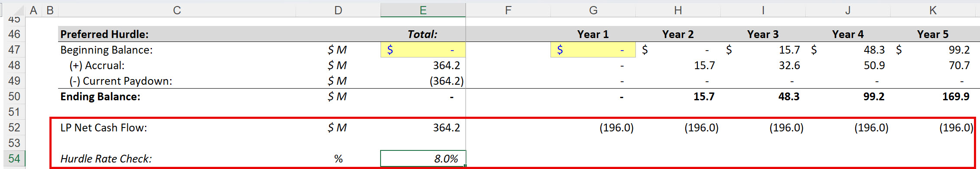Select column H header
The width and height of the screenshot is (980, 169).
click(x=678, y=10)
